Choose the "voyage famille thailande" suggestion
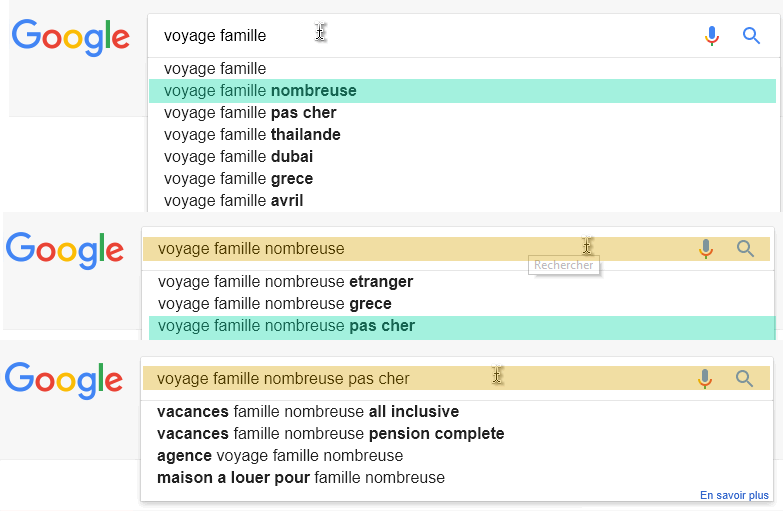This screenshot has height=518, width=783. (252, 135)
